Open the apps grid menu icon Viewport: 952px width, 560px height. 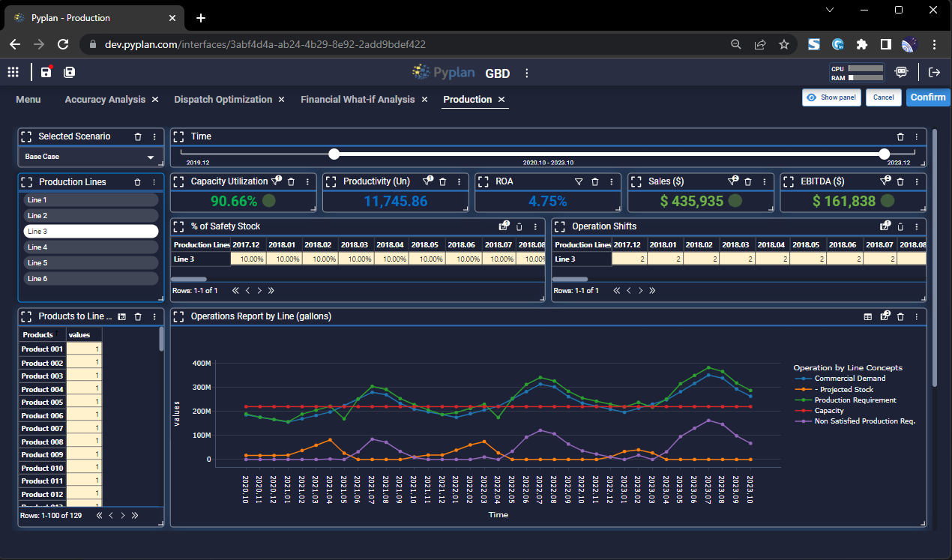pos(13,72)
